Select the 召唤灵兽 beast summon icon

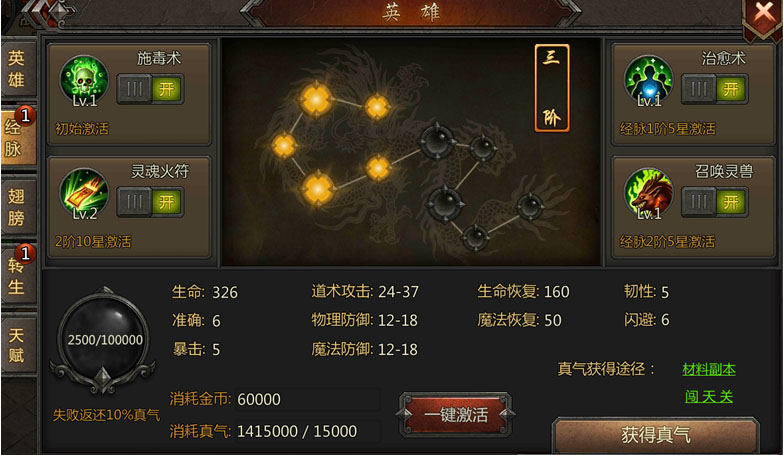(x=648, y=193)
